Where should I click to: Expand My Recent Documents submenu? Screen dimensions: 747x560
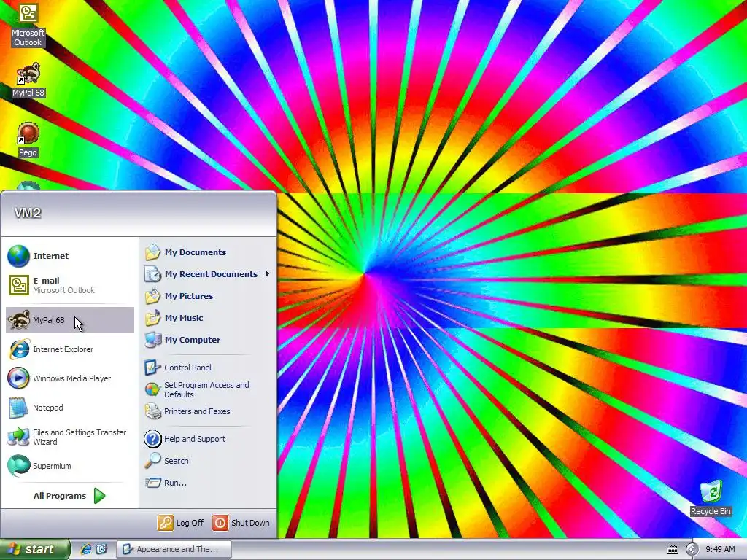click(208, 274)
